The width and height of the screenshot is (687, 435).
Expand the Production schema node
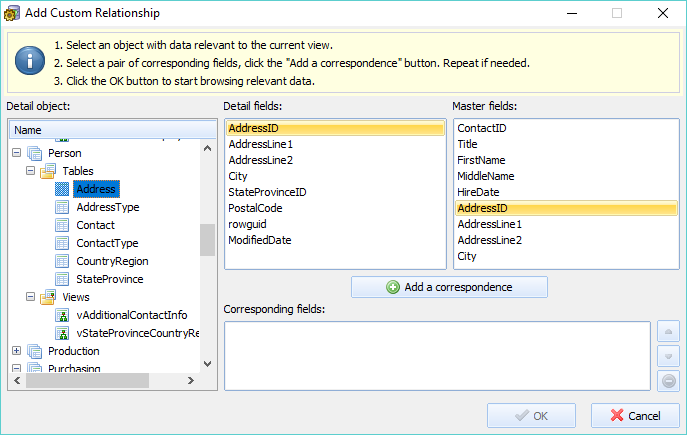click(x=17, y=351)
